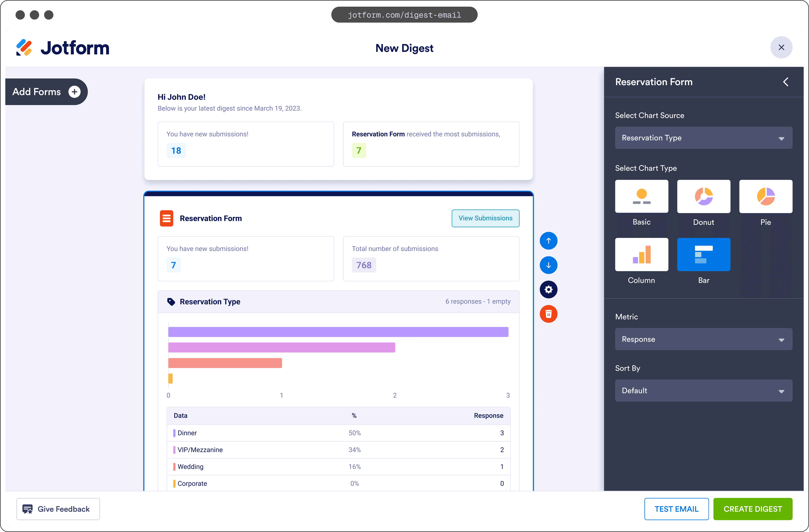This screenshot has height=532, width=809.
Task: Send a TEST EMAIL
Action: click(676, 509)
